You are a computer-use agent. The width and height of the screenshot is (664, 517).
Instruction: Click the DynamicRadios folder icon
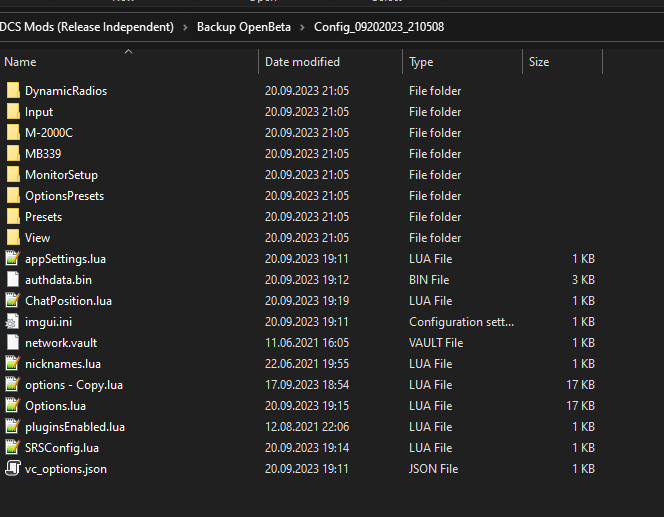13,91
